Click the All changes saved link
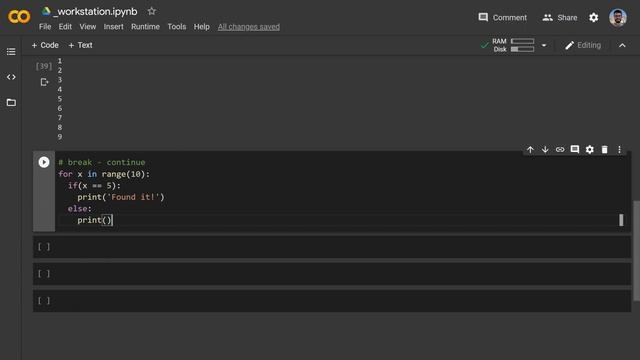Image resolution: width=640 pixels, height=360 pixels. click(249, 27)
